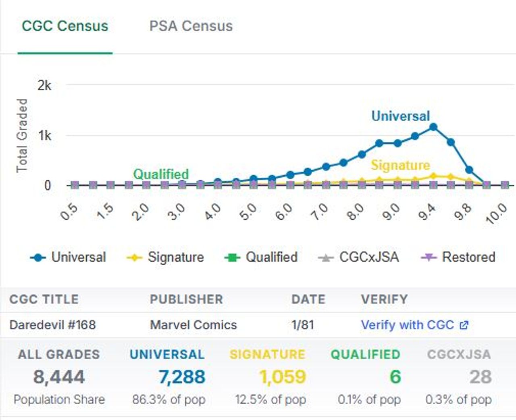Image resolution: width=516 pixels, height=420 pixels.
Task: Select the CGC Census tab
Action: coord(65,26)
